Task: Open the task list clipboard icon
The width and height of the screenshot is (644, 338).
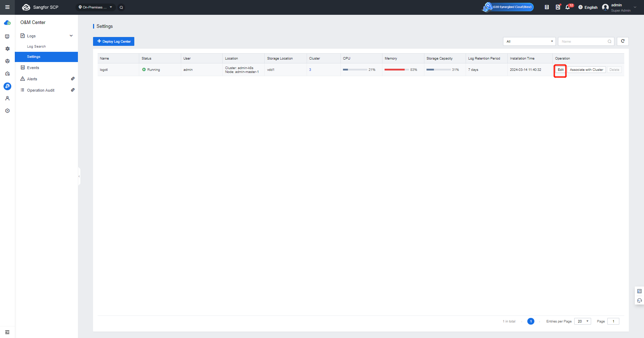Action: click(547, 7)
